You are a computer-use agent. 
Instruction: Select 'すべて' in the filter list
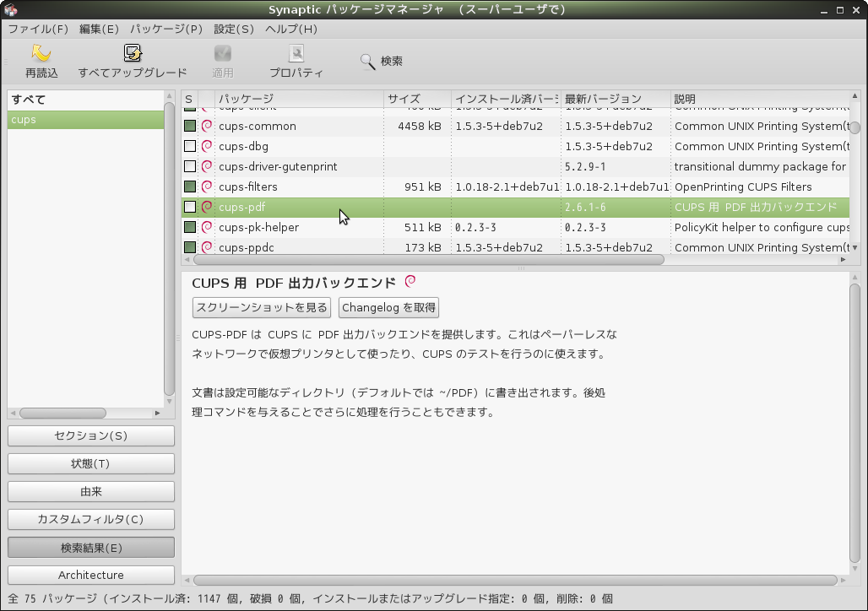[x=86, y=100]
